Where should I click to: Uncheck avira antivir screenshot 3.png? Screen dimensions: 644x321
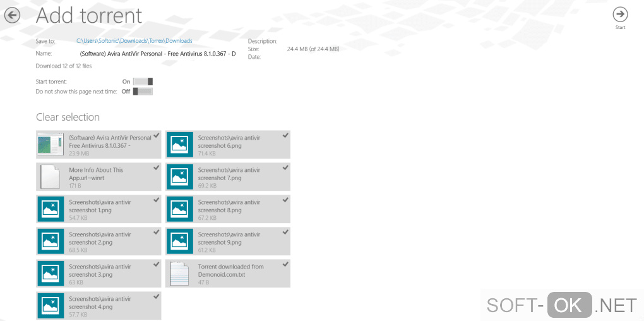point(156,264)
